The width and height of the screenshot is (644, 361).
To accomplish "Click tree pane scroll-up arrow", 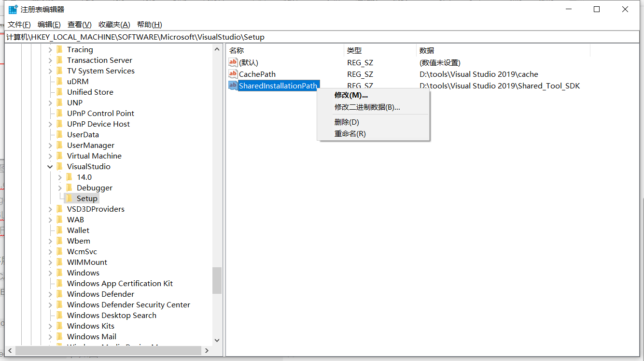I will pyautogui.click(x=217, y=49).
